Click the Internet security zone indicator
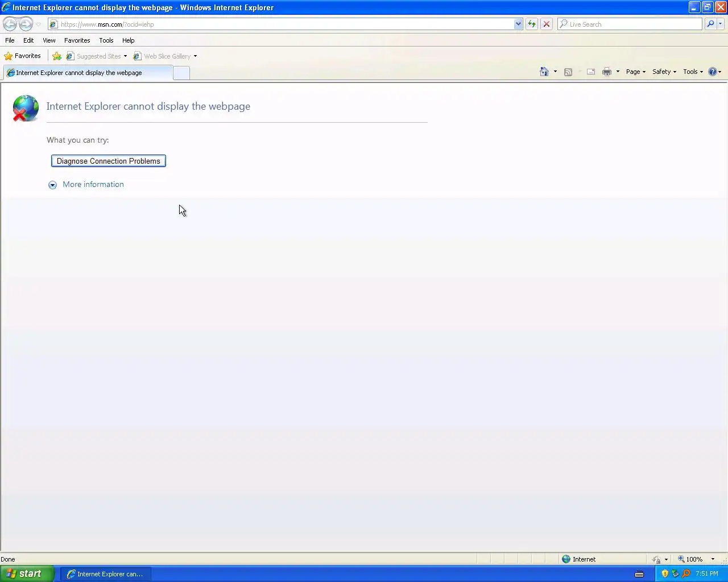 point(579,559)
